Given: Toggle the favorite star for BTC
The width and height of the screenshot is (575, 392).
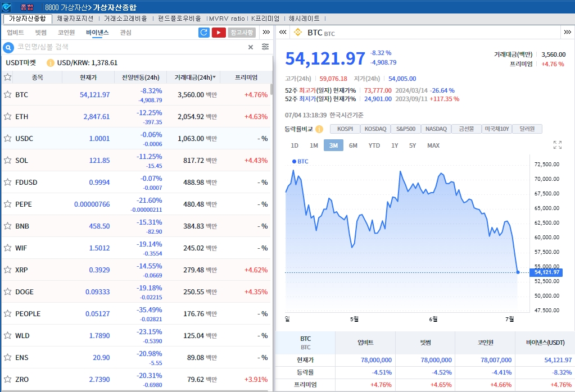Looking at the screenshot, I should tap(8, 95).
